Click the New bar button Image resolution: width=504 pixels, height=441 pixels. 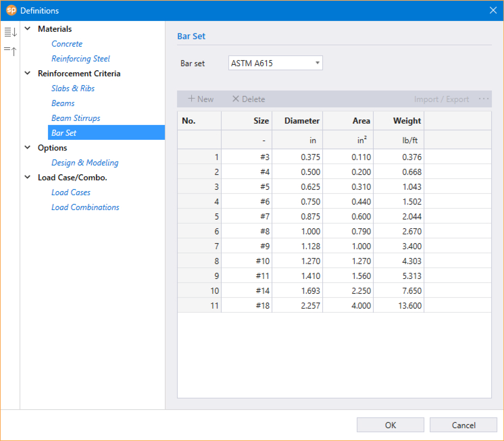coord(201,99)
